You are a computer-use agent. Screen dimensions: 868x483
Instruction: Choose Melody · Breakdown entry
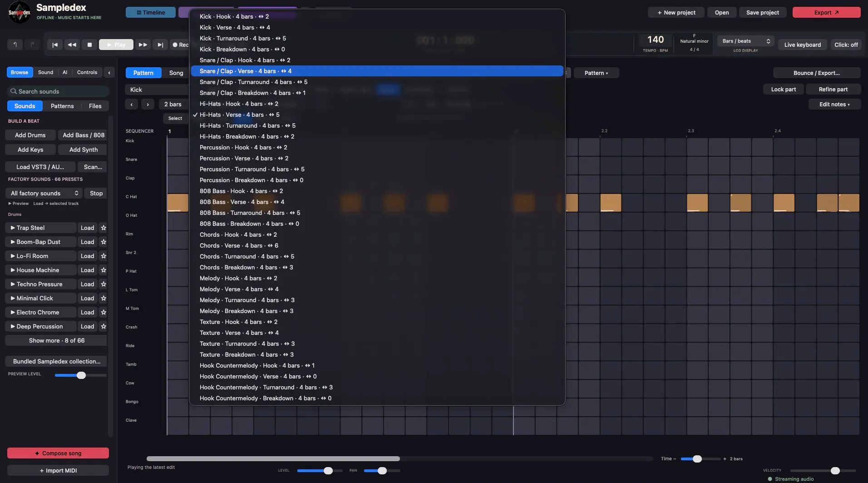377,311
